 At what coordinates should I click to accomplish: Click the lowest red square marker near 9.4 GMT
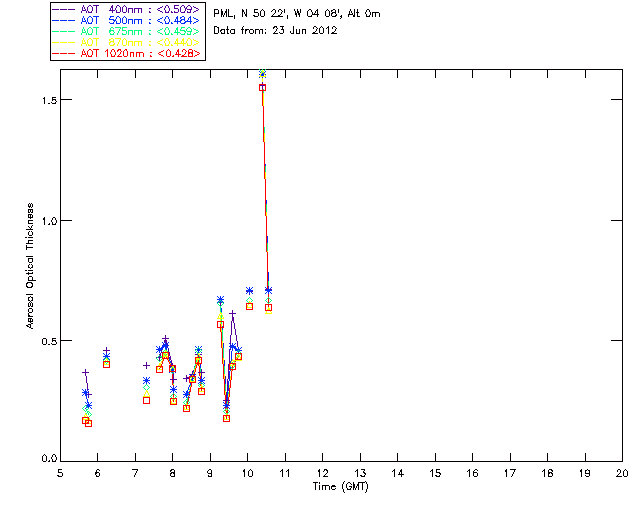[x=227, y=419]
